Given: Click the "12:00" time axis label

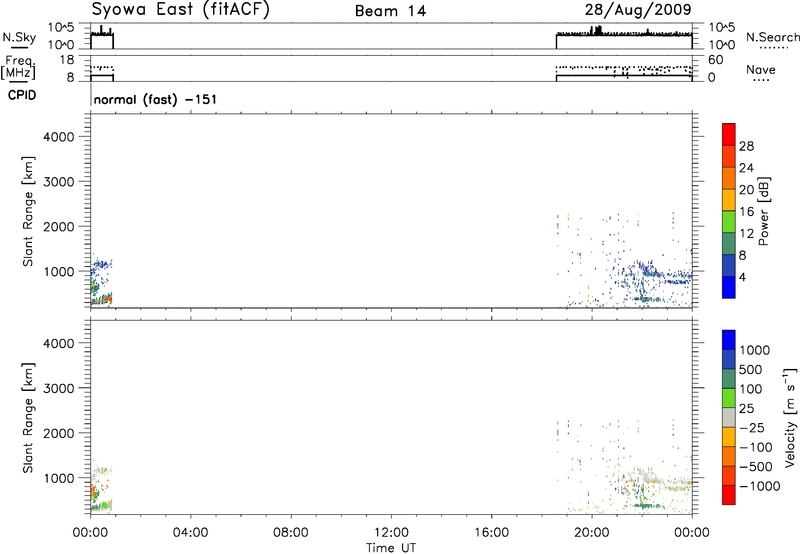Looking at the screenshot, I should click(391, 533).
